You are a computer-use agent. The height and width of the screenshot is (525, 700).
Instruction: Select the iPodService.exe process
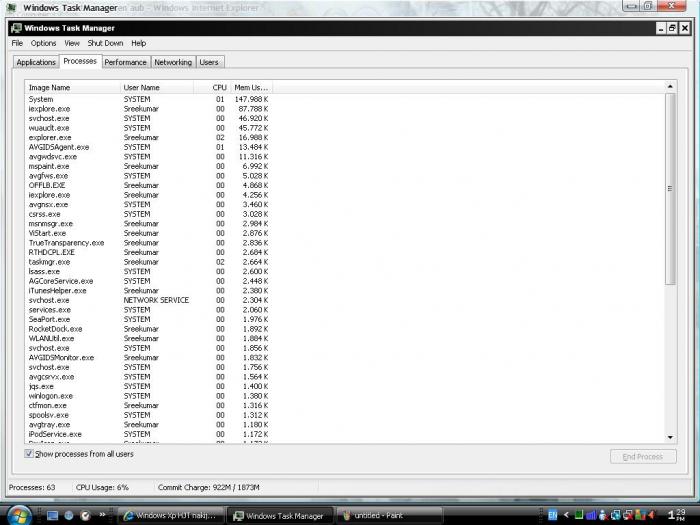[149, 434]
